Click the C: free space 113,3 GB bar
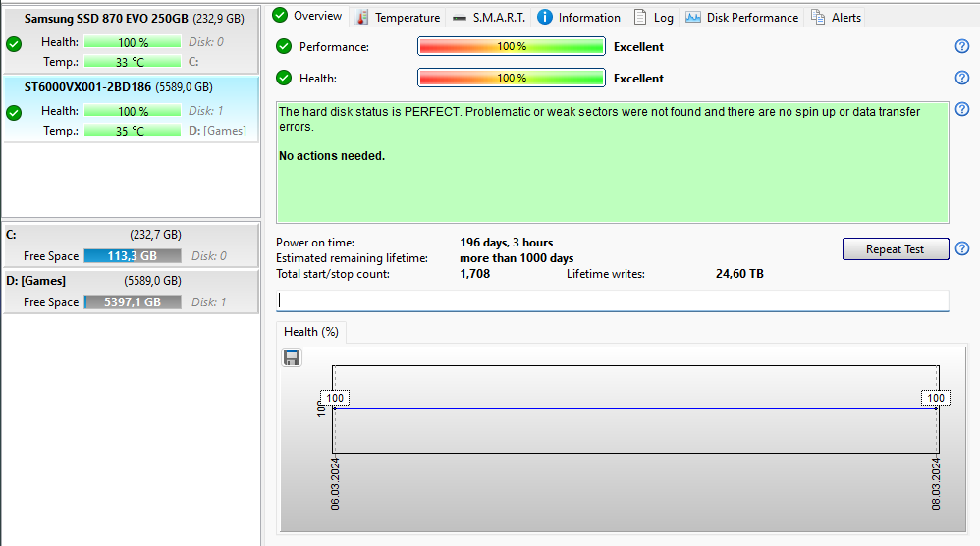Viewport: 980px width, 546px height. 133,256
